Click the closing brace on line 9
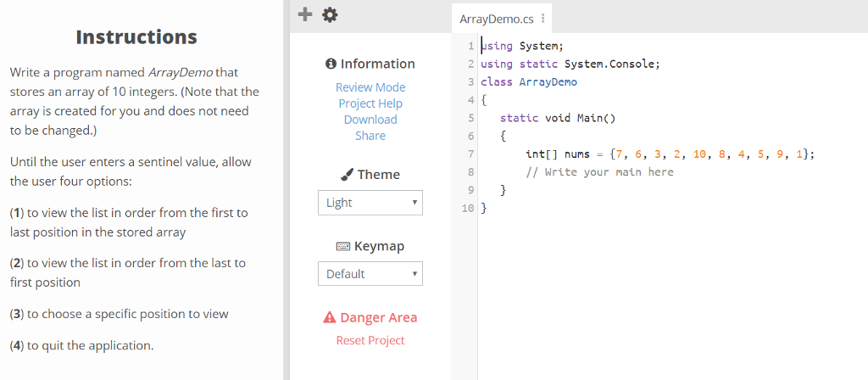 504,190
